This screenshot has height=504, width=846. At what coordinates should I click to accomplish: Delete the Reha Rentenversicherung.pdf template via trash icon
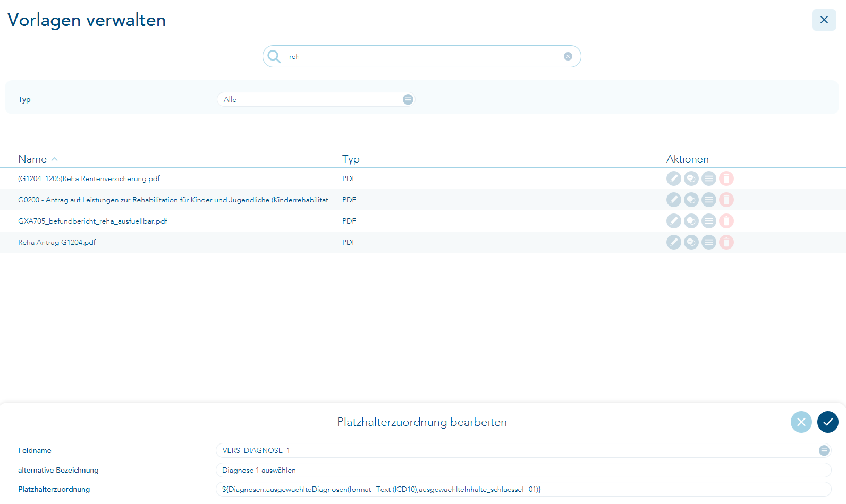pyautogui.click(x=726, y=178)
